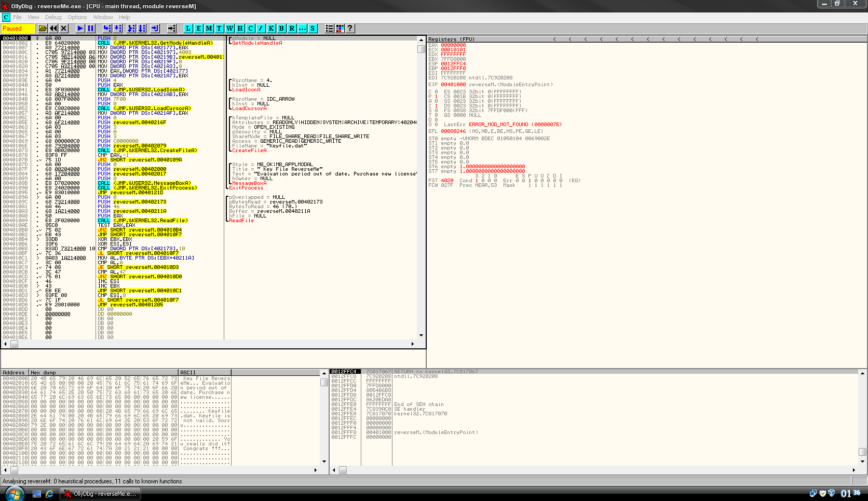Image resolution: width=868 pixels, height=501 pixels.
Task: Click the Step into toolbar icon
Action: coord(107,29)
